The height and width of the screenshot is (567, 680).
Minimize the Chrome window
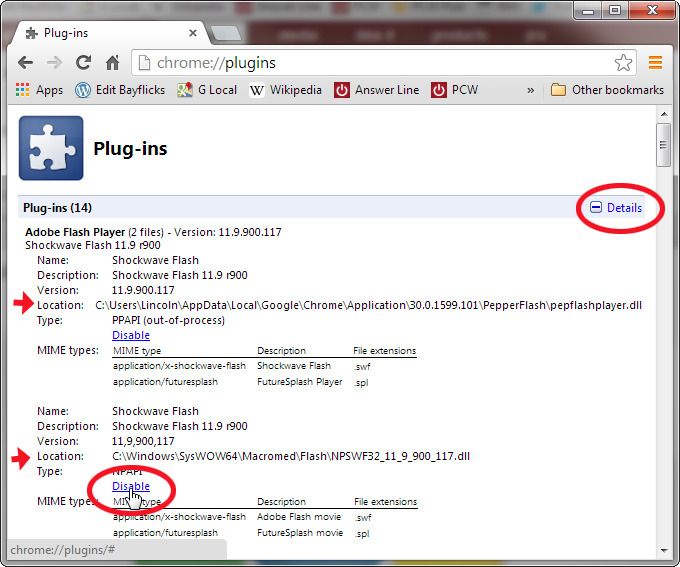click(588, 10)
